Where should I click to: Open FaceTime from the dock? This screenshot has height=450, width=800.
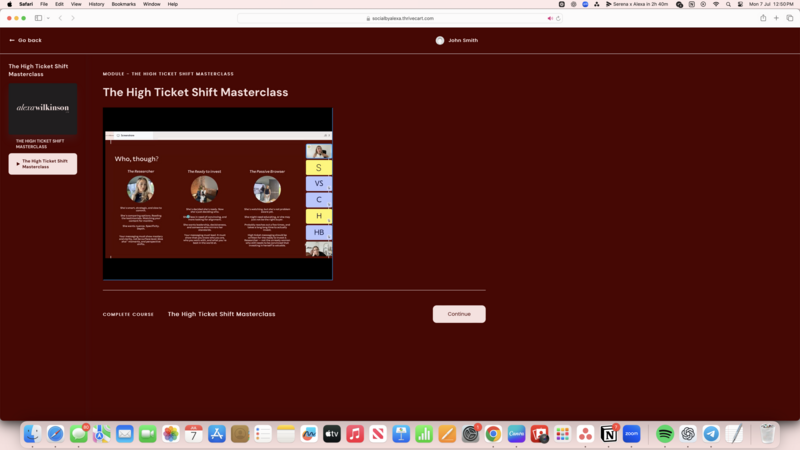coord(147,434)
